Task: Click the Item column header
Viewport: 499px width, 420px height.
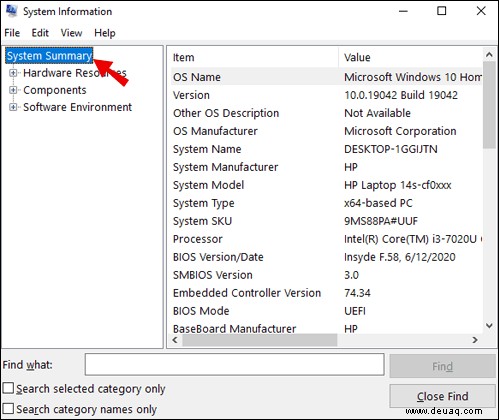Action: (255, 57)
